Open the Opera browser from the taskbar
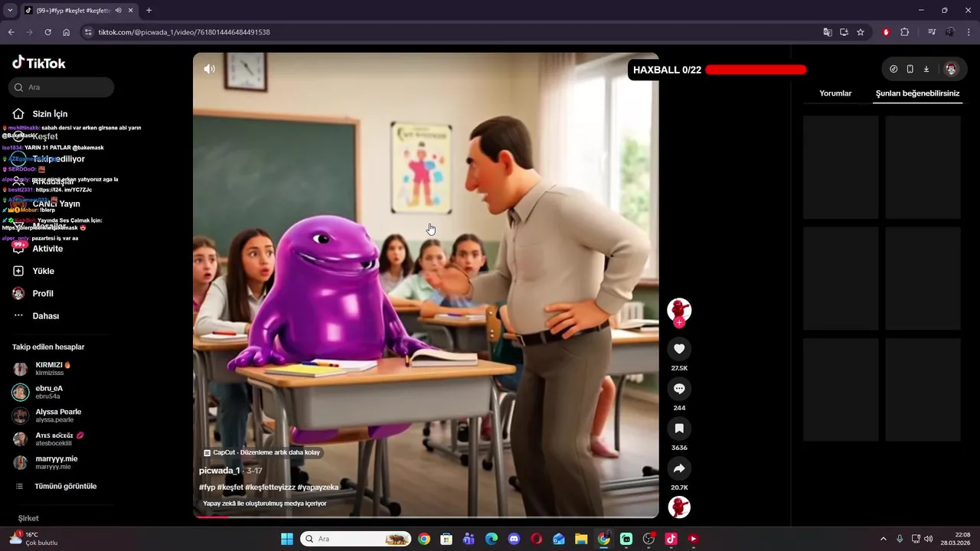This screenshot has width=980, height=551. [x=536, y=539]
